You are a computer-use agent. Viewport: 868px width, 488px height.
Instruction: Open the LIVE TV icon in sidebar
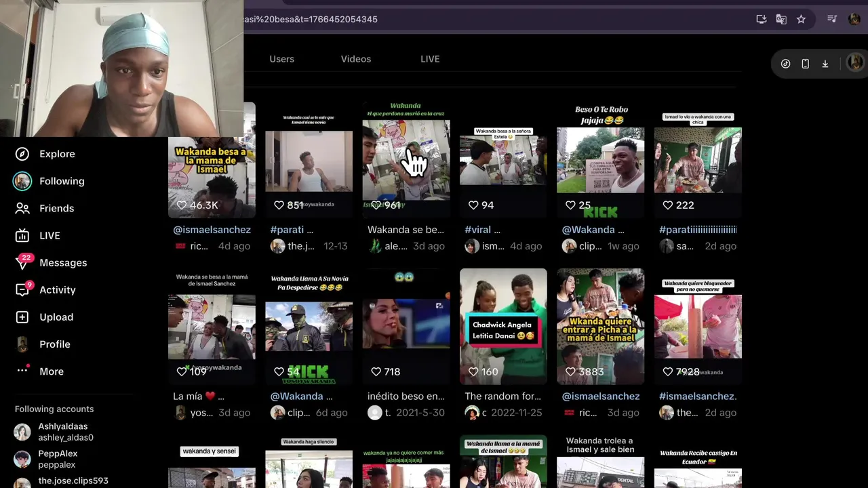(x=22, y=235)
